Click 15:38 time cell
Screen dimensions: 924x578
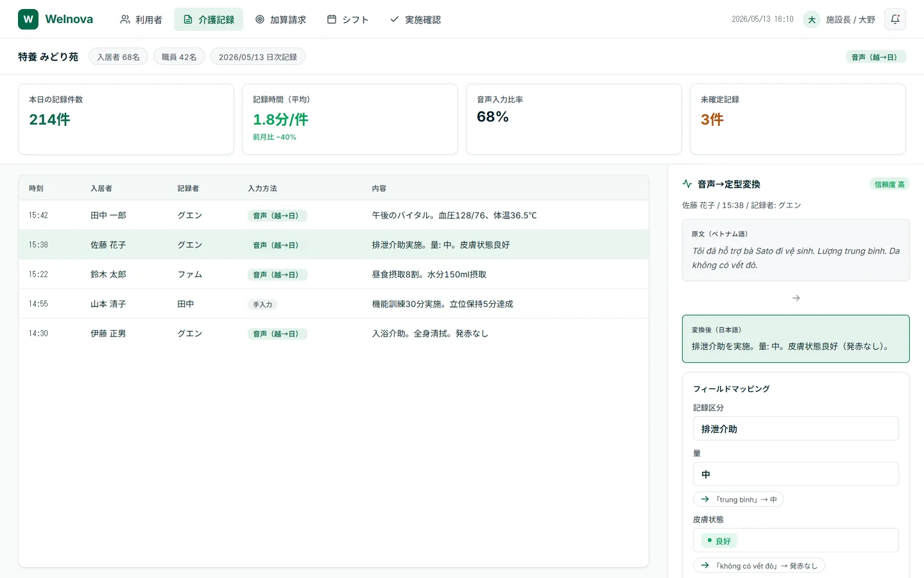pyautogui.click(x=38, y=245)
